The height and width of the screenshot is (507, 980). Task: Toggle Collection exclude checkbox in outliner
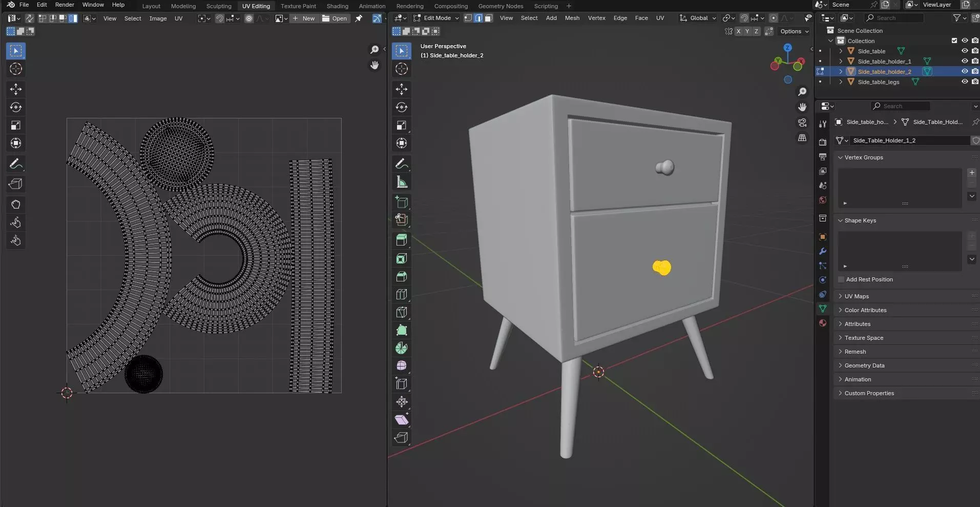(x=954, y=41)
